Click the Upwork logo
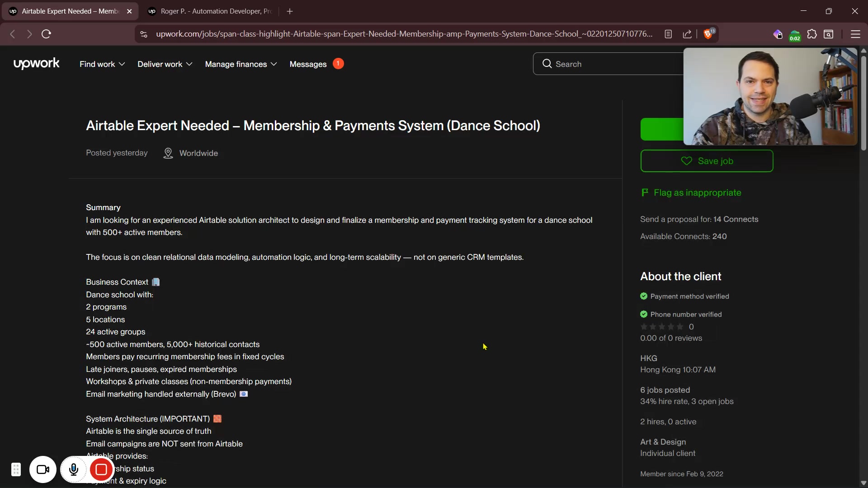 [x=36, y=64]
